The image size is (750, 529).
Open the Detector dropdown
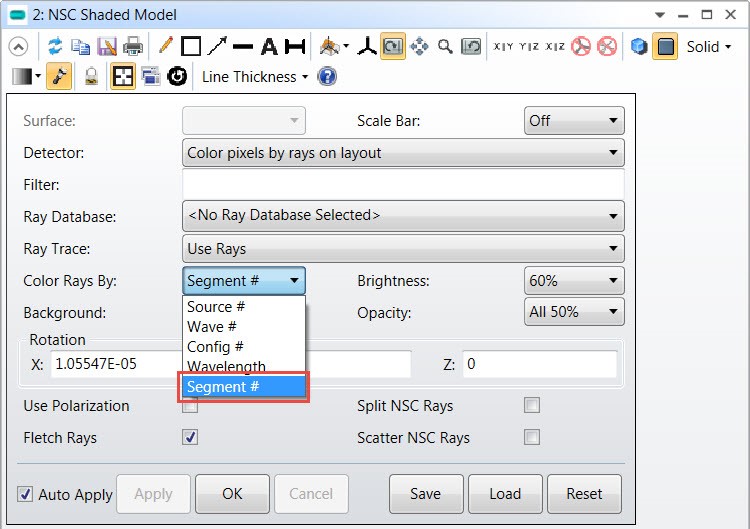click(x=403, y=153)
